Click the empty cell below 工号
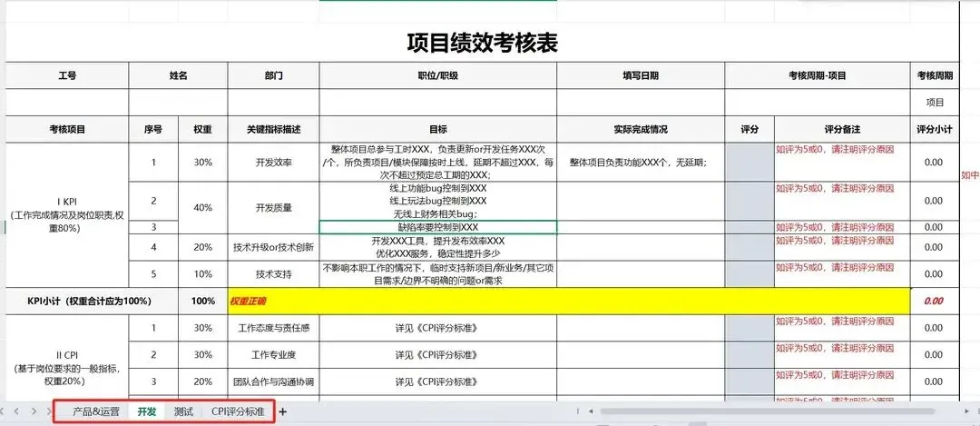Screen dimensions: 980x426 click(67, 103)
